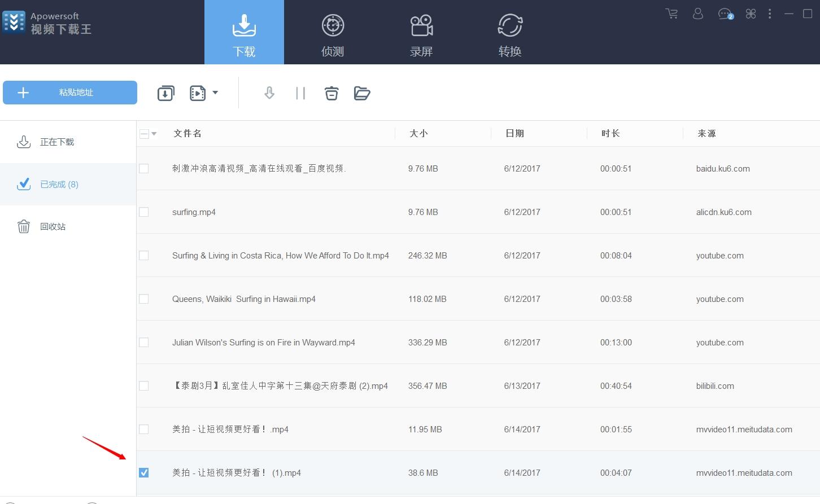Select Julian Wilson's Surfing is on Fire file
The height and width of the screenshot is (504, 820).
(x=264, y=343)
